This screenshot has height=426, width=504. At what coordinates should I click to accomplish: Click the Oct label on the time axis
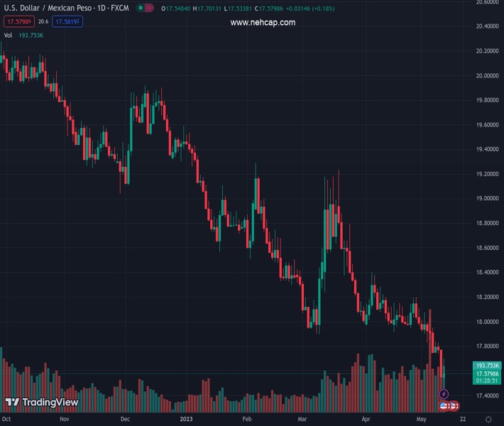(x=6, y=419)
